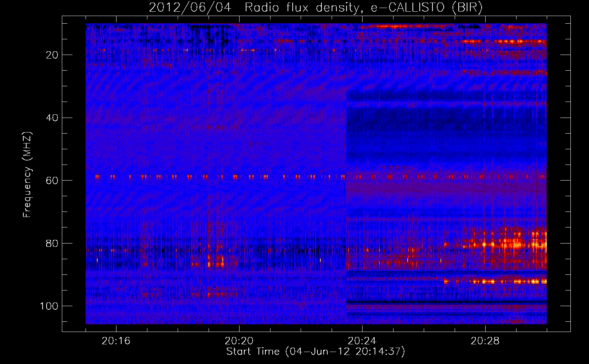The image size is (589, 364).
Task: Click the 20 MHz frequency tick label
Action: click(x=52, y=55)
